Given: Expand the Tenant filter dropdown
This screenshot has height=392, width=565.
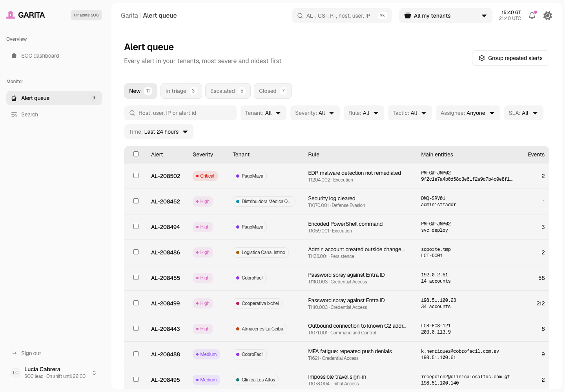Looking at the screenshot, I should [263, 113].
